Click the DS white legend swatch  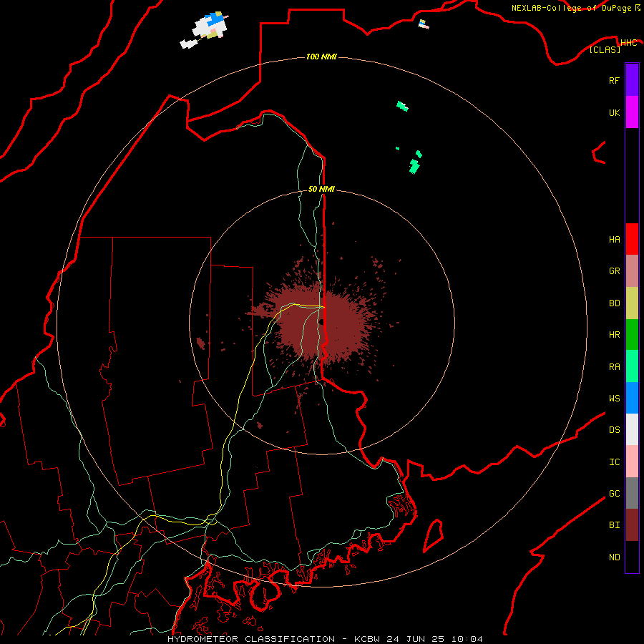632,429
